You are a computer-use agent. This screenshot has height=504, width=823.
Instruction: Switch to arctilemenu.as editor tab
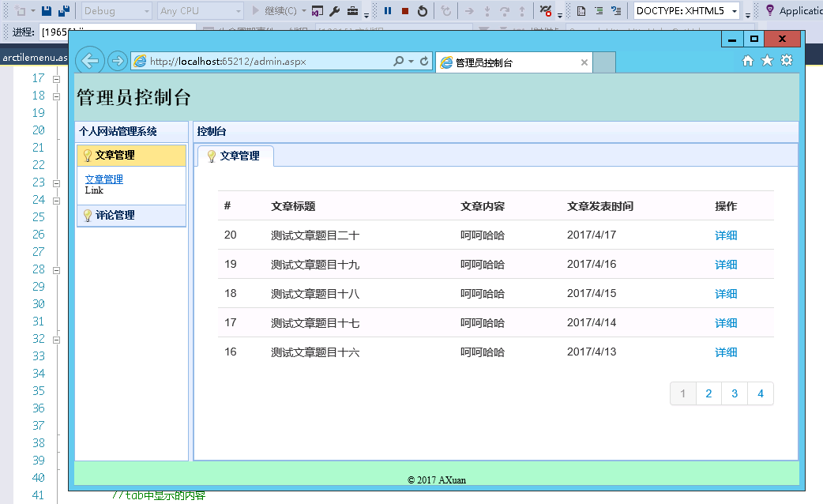click(35, 58)
